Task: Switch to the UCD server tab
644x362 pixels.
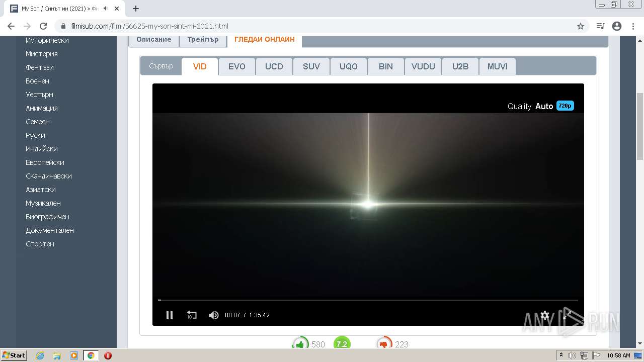Action: pos(274,66)
